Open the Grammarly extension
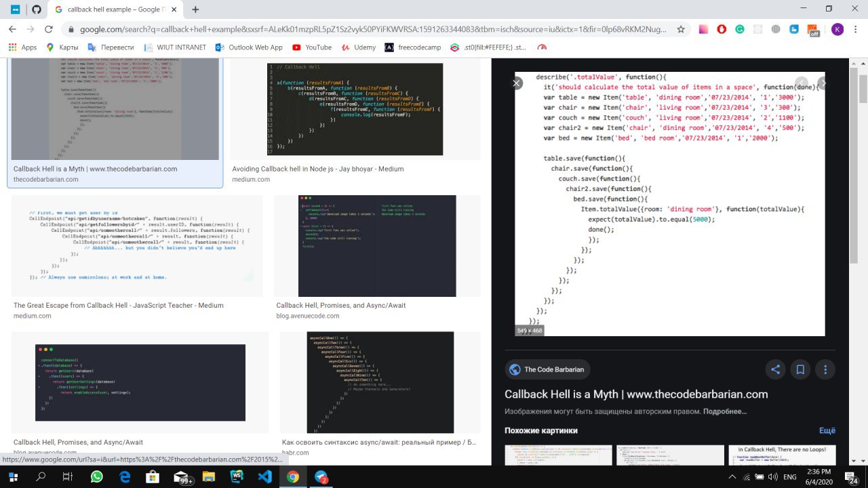This screenshot has width=868, height=488. pyautogui.click(x=740, y=29)
